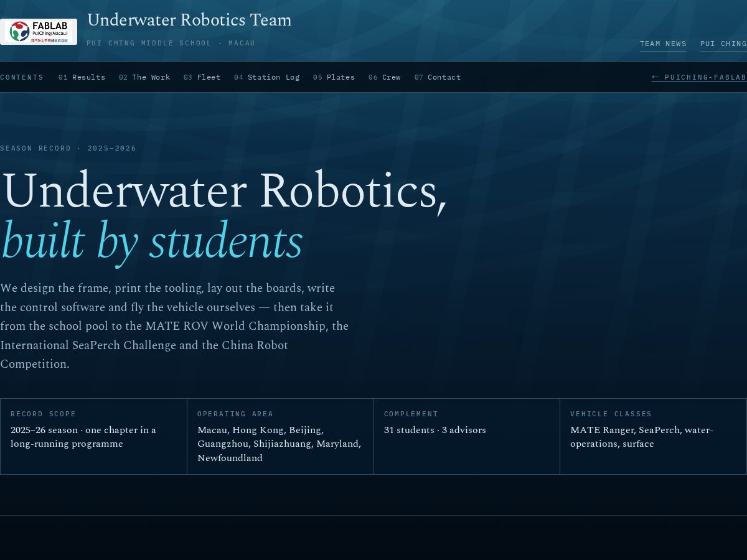Jump to the 01 Results section
The image size is (747, 560).
point(82,77)
